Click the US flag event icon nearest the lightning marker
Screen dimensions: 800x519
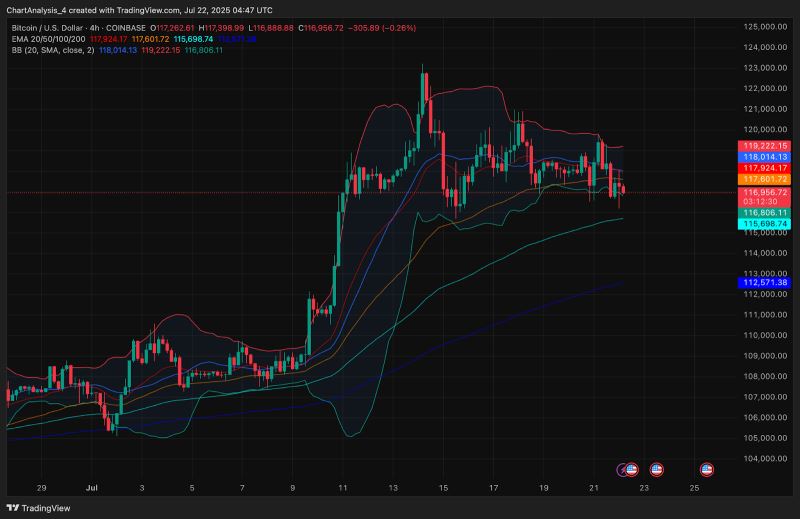[x=634, y=469]
